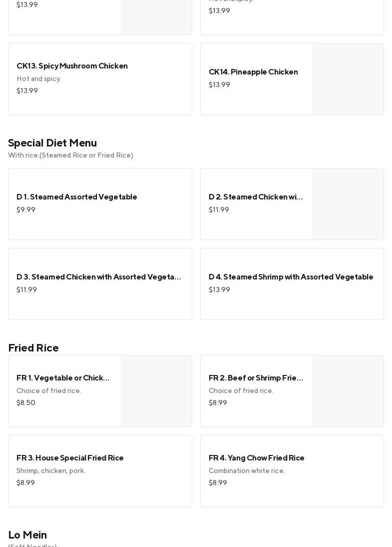Click the FR 2 item image placeholder
The width and height of the screenshot is (392, 547).
348,391
